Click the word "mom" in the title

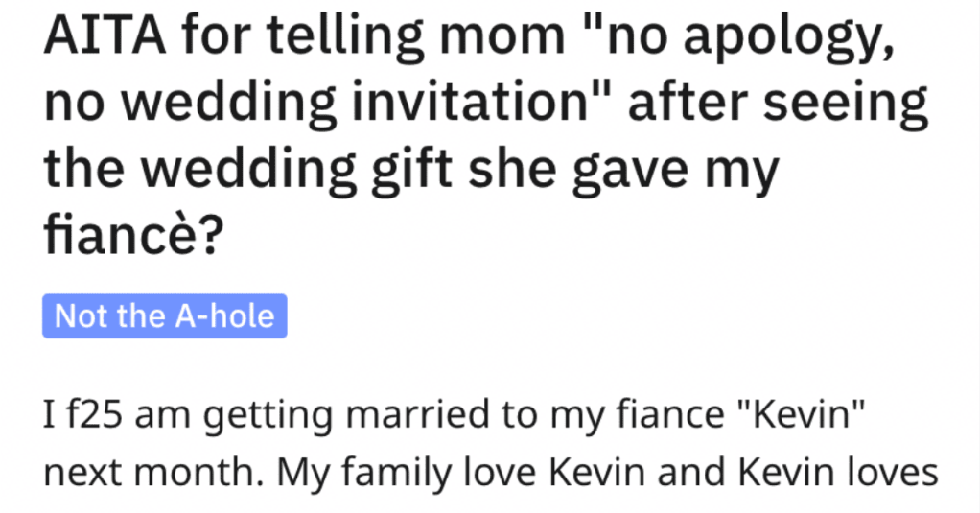tap(502, 36)
